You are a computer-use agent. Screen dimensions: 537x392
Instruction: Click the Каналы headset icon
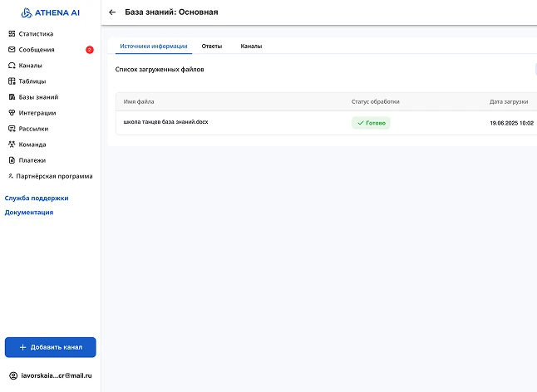click(12, 66)
